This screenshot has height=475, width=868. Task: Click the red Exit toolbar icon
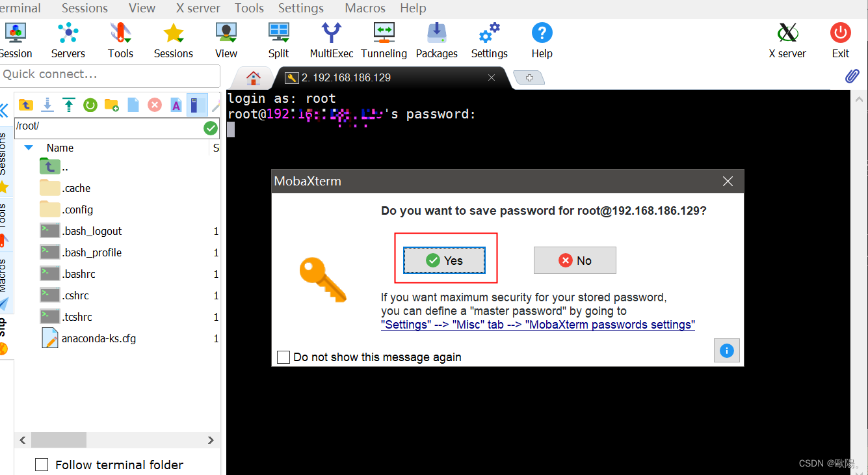[841, 40]
